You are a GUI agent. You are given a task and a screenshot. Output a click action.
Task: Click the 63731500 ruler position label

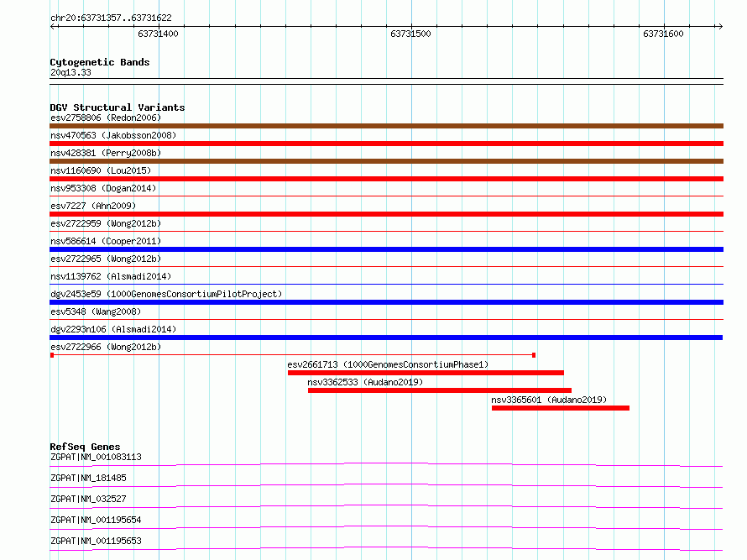point(410,34)
